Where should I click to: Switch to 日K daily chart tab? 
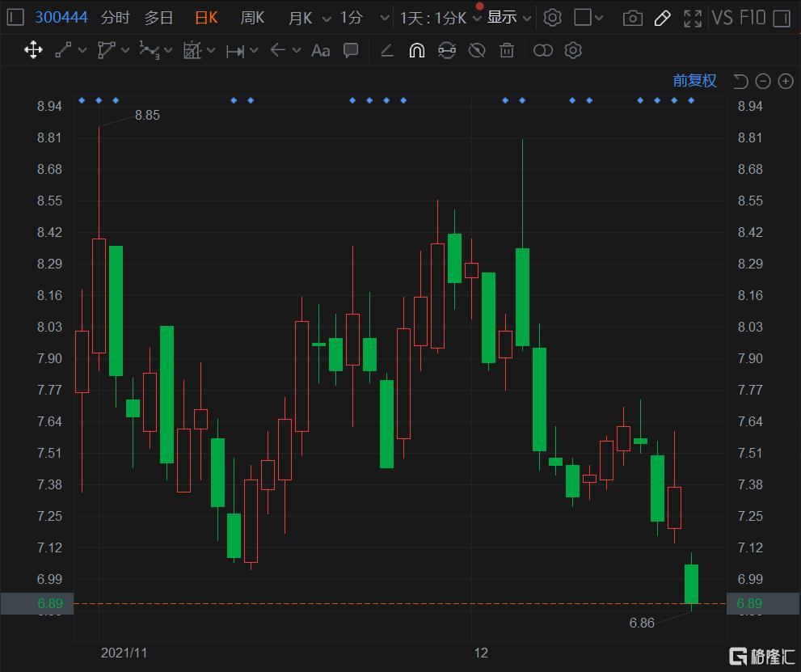(206, 17)
